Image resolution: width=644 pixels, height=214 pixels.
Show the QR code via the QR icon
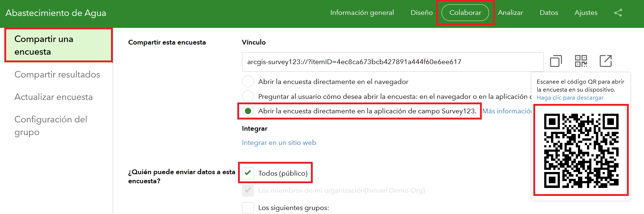(x=581, y=61)
